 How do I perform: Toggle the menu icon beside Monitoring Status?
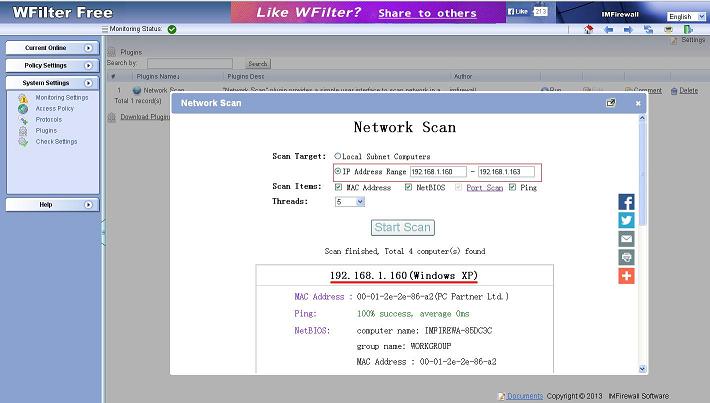[105, 29]
